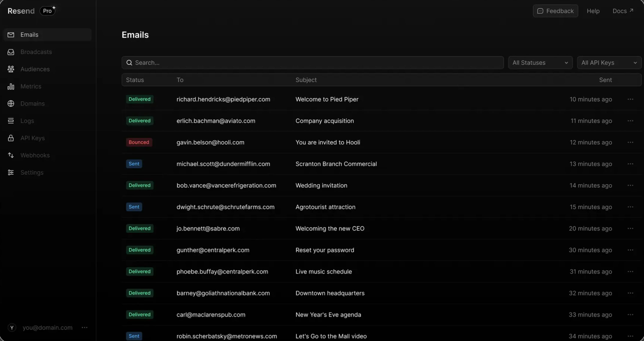644x341 pixels.
Task: Open more options for Scranton Branch Commercial
Action: tap(630, 164)
